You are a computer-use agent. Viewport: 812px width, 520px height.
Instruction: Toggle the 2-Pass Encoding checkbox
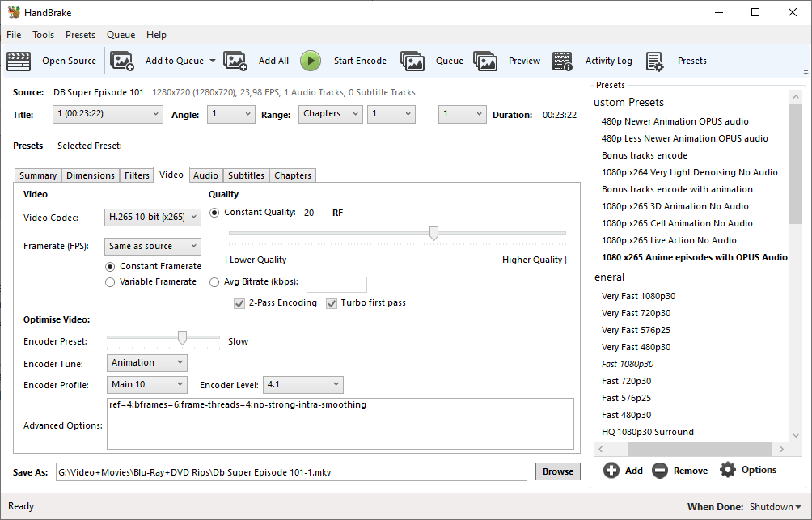(239, 303)
